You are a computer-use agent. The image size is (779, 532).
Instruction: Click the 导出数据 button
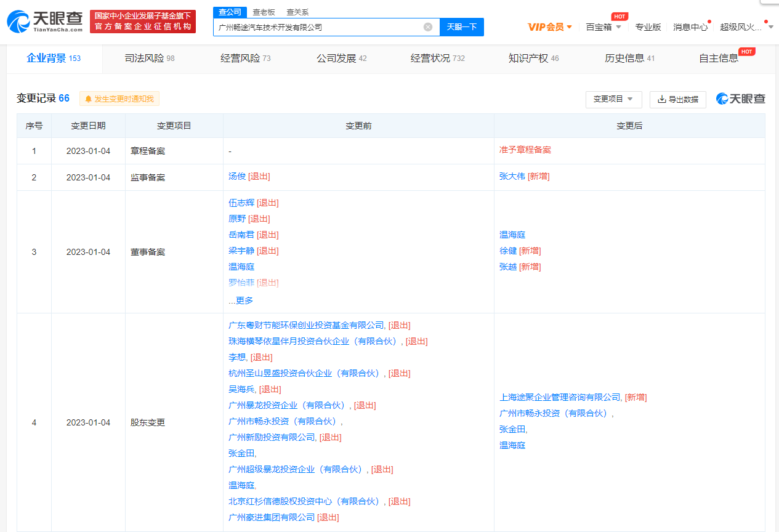(x=678, y=99)
